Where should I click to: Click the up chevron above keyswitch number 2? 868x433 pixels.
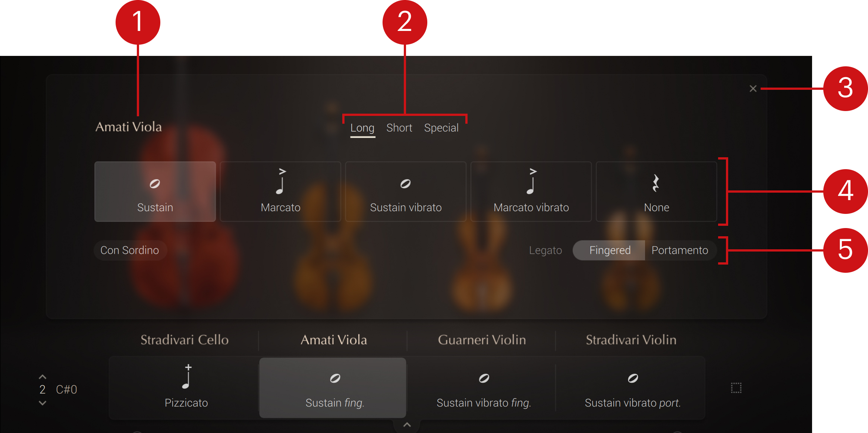[x=43, y=377]
